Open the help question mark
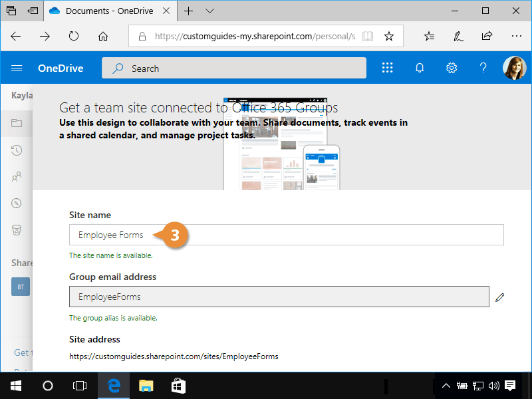532x399 pixels. (483, 68)
